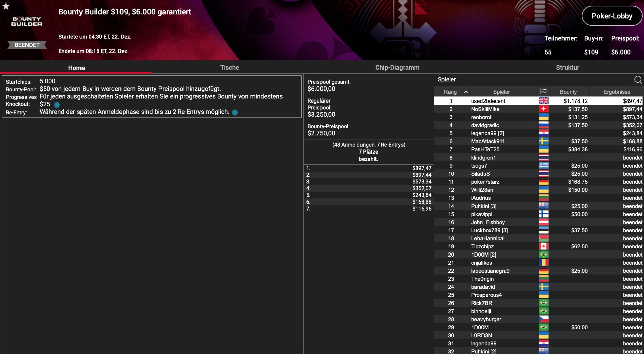The image size is (644, 354).
Task: Click the Re-Entry info icon
Action: pos(235,113)
